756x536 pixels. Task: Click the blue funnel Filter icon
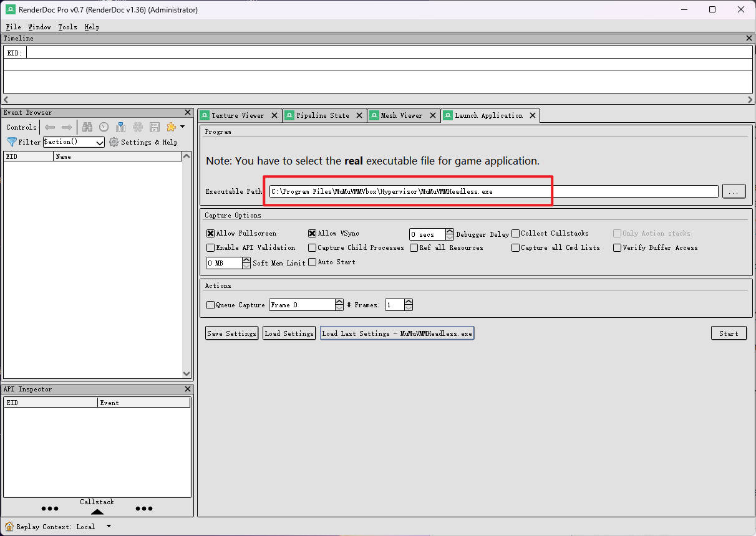point(11,142)
